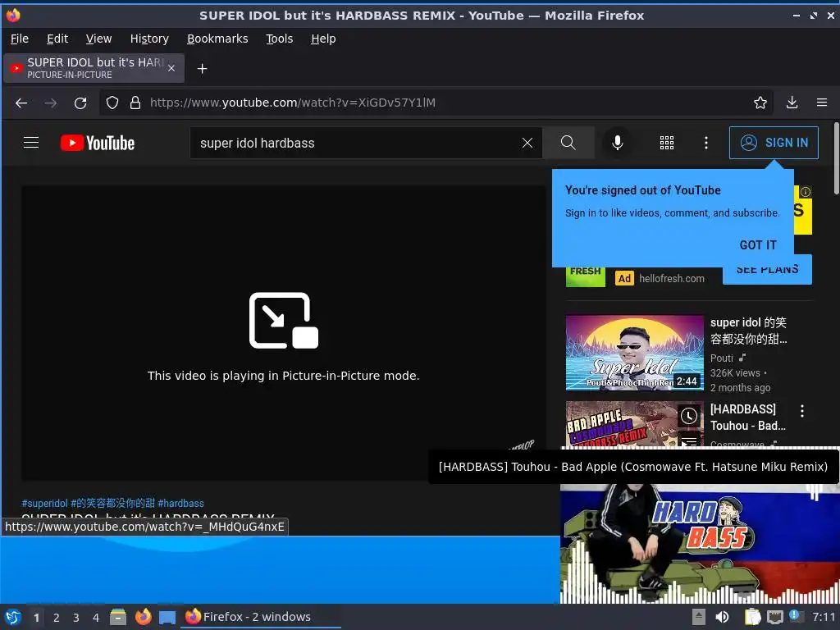Open the tracking protection shield icon
The width and height of the screenshot is (840, 630).
click(112, 103)
